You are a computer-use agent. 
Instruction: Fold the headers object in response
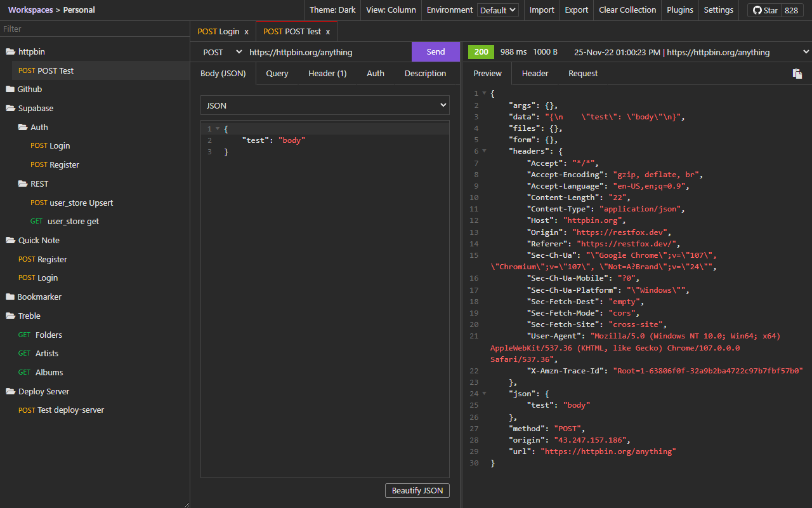pos(485,151)
